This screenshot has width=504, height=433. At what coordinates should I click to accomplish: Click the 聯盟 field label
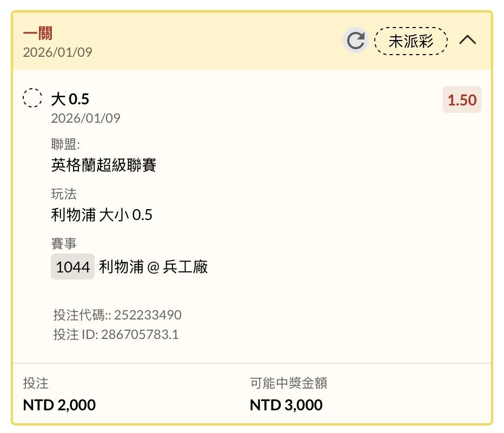pos(65,144)
